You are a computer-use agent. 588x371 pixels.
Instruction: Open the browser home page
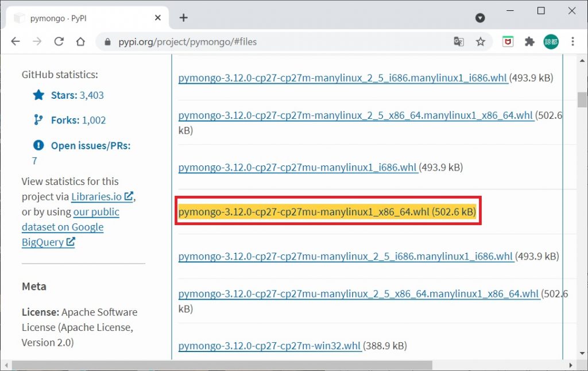click(x=80, y=41)
